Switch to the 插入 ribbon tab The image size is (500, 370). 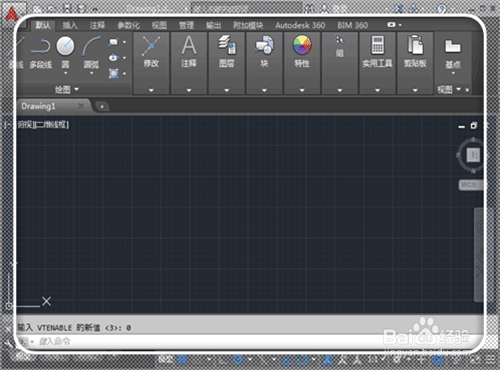[x=70, y=25]
